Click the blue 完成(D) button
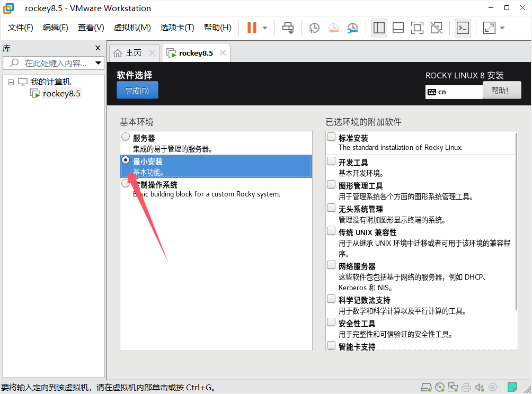Screen dimensions: 532x394 click(137, 91)
